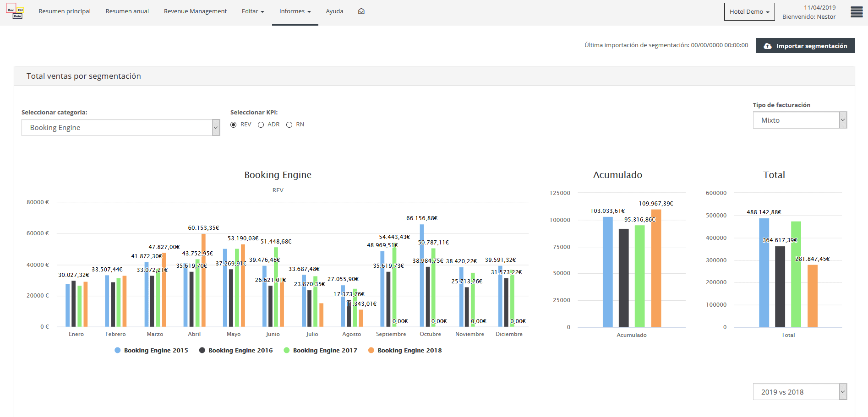Open the envelope messages icon
Image resolution: width=868 pixels, height=417 pixels.
tap(361, 11)
